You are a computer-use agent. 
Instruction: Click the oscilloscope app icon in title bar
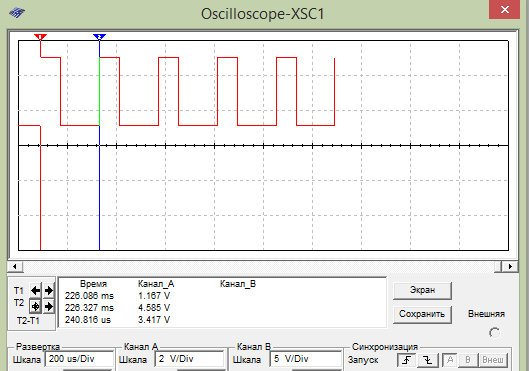pyautogui.click(x=17, y=13)
